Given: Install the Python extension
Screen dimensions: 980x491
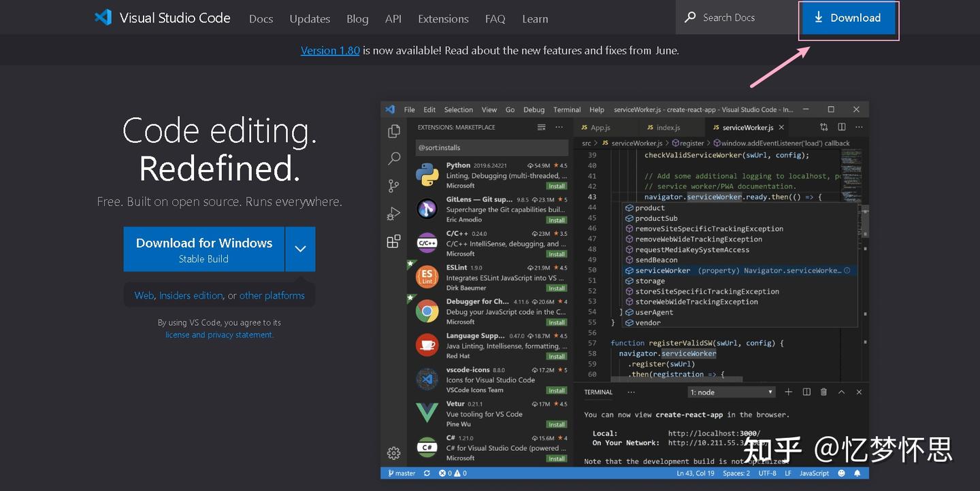Looking at the screenshot, I should coord(557,184).
